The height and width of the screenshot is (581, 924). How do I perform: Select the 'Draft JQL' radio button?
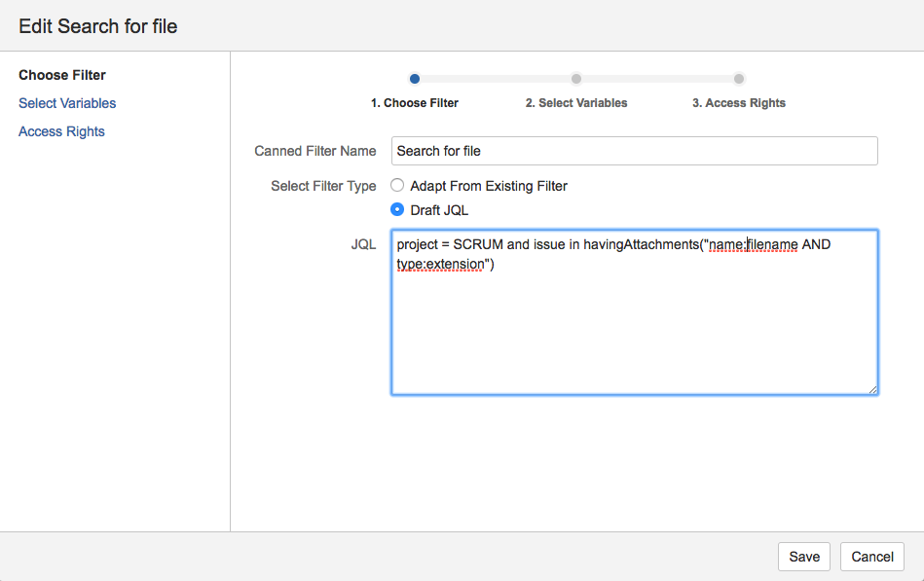point(397,209)
